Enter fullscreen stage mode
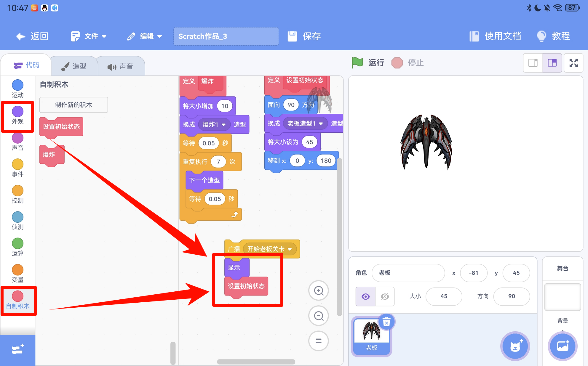Image resolution: width=588 pixels, height=366 pixels. point(573,63)
